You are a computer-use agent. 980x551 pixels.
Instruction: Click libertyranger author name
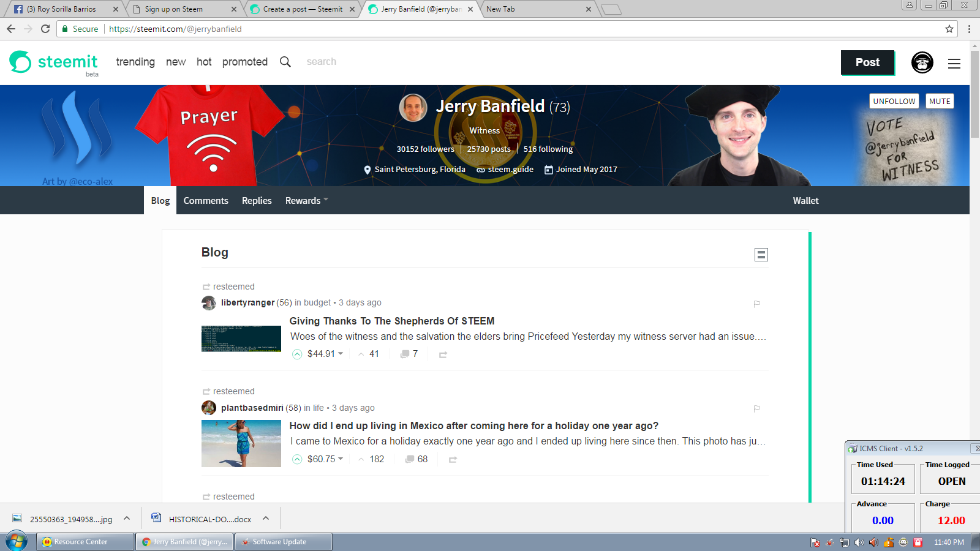pos(248,303)
